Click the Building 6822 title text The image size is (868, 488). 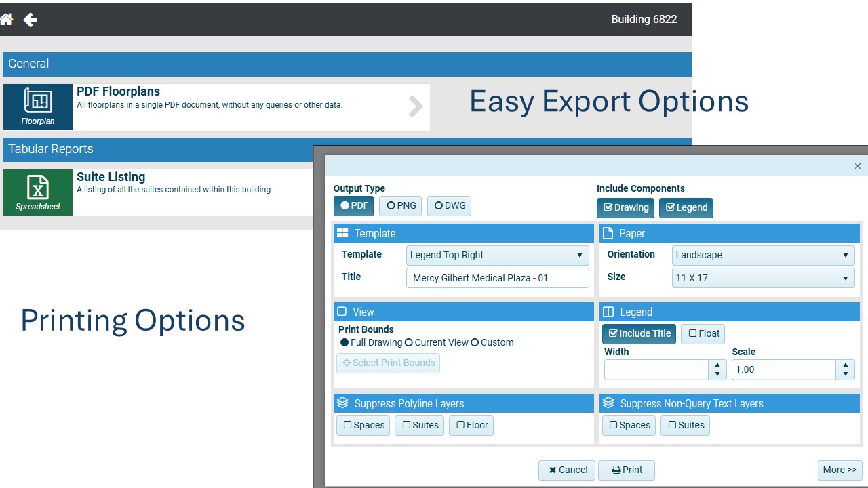[x=644, y=20]
